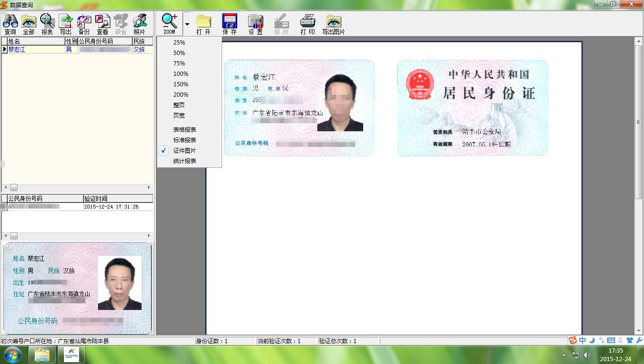644x364 pixels.
Task: Select 页宽 page width zoom option
Action: coord(179,116)
